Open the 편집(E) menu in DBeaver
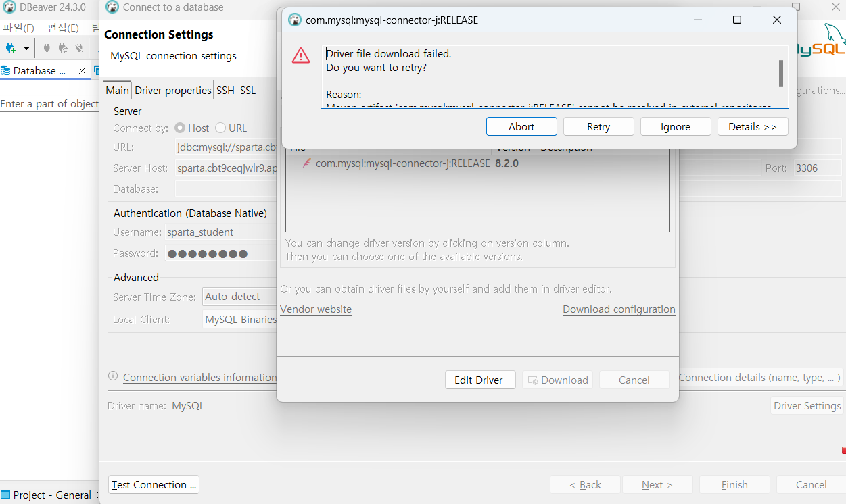The width and height of the screenshot is (846, 504). coord(63,28)
